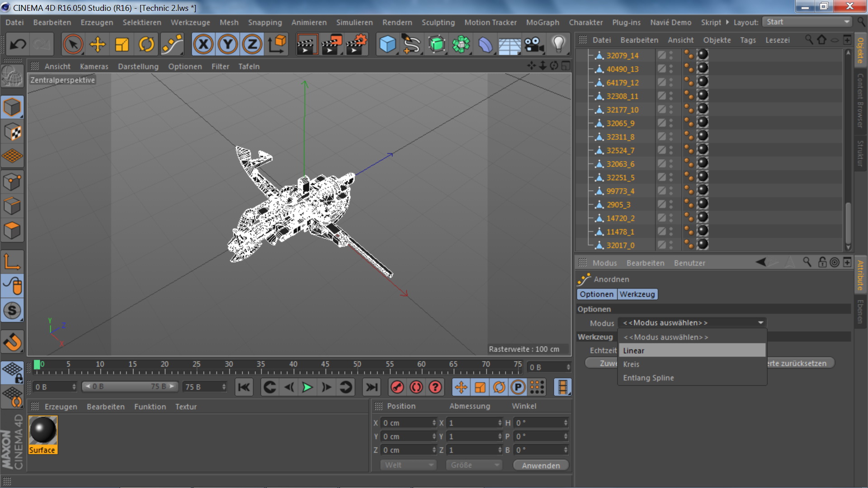868x488 pixels.
Task: Open the Welt coordinate dropdown
Action: click(x=408, y=465)
